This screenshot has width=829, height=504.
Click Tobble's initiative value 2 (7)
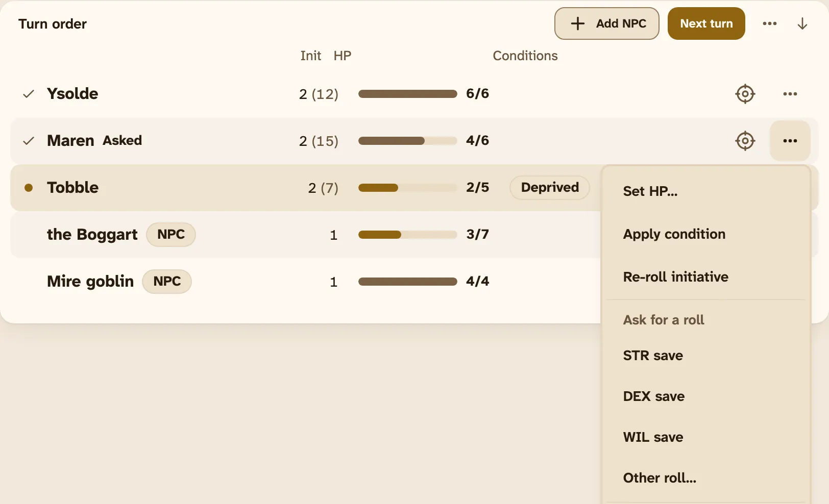tap(323, 188)
